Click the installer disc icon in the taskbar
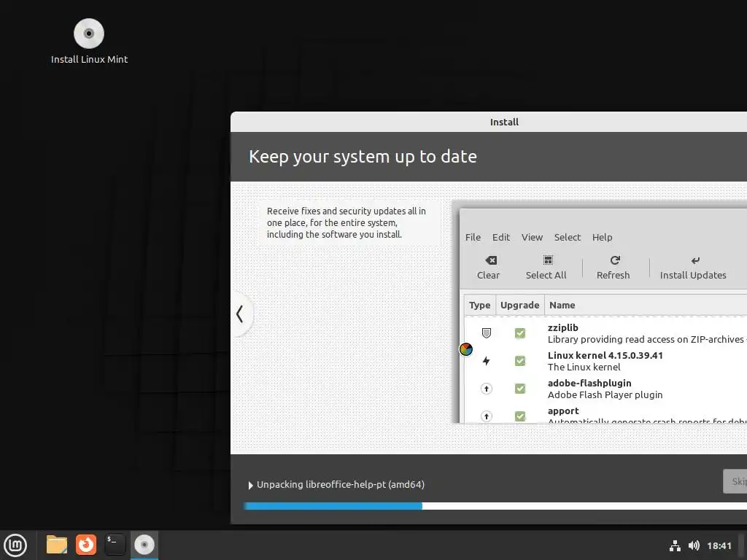 point(144,544)
